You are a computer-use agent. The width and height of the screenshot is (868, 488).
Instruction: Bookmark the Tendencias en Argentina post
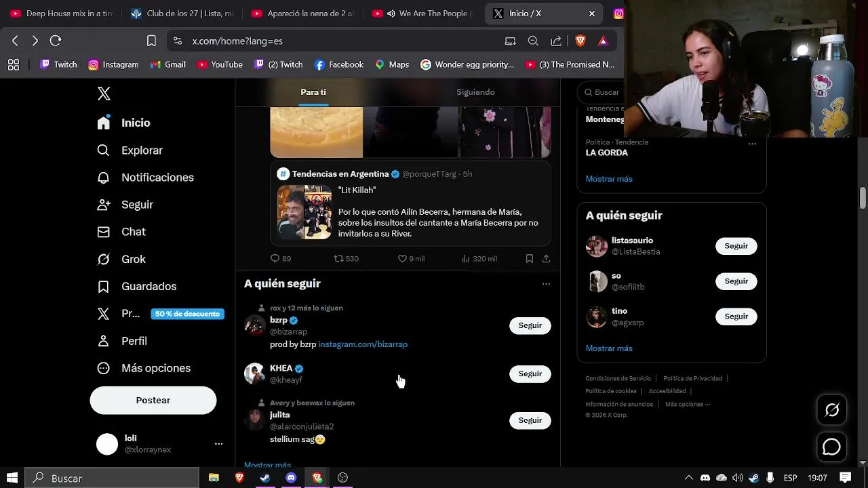(x=529, y=258)
